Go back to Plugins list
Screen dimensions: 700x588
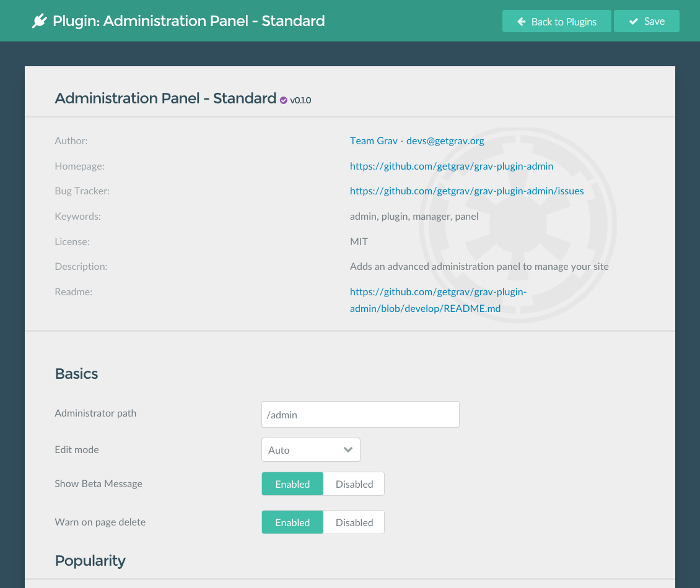pos(556,22)
